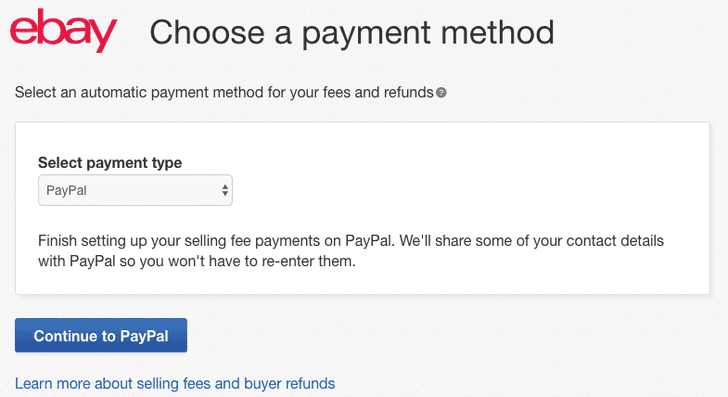Click the eBay logo
728x397 pixels.
pos(64,30)
